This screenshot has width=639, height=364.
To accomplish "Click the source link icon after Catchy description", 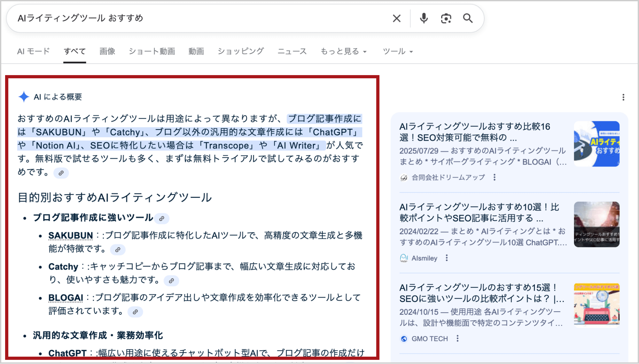I will pyautogui.click(x=171, y=281).
